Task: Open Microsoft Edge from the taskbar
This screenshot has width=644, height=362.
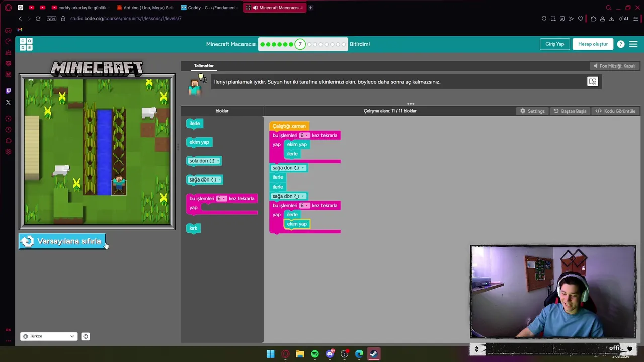Action: coord(359,354)
